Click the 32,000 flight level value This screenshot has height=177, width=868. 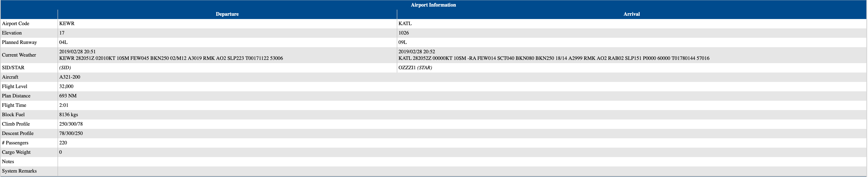click(66, 87)
